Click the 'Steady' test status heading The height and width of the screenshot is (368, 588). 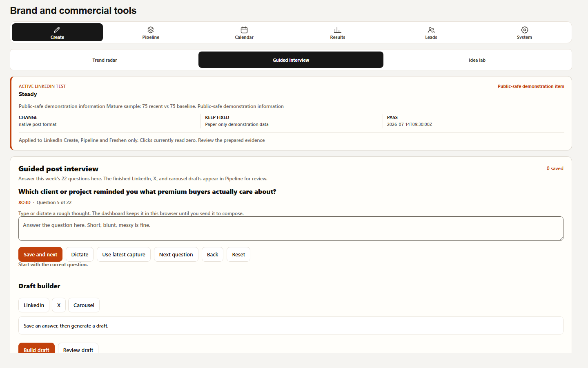click(x=28, y=94)
